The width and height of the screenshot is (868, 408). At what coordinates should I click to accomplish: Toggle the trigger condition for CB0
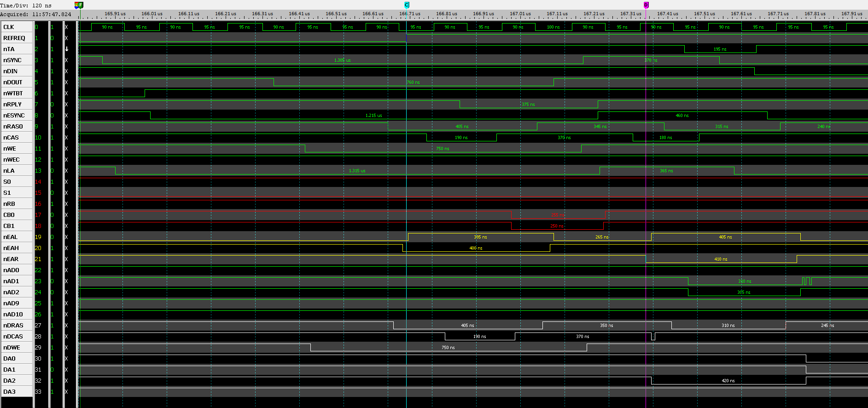tap(66, 215)
